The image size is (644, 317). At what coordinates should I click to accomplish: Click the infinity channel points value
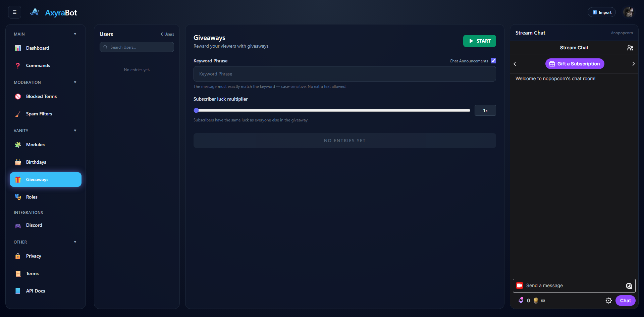click(x=543, y=301)
